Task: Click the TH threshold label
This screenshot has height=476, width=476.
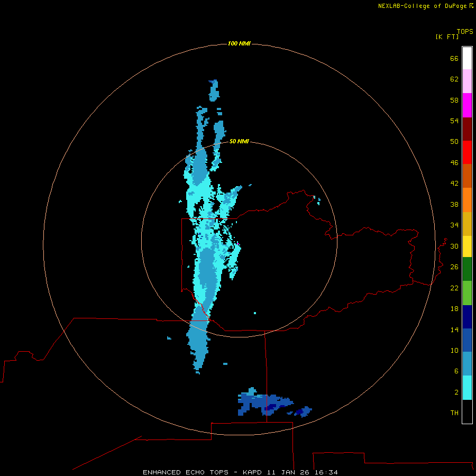Action: 454,413
